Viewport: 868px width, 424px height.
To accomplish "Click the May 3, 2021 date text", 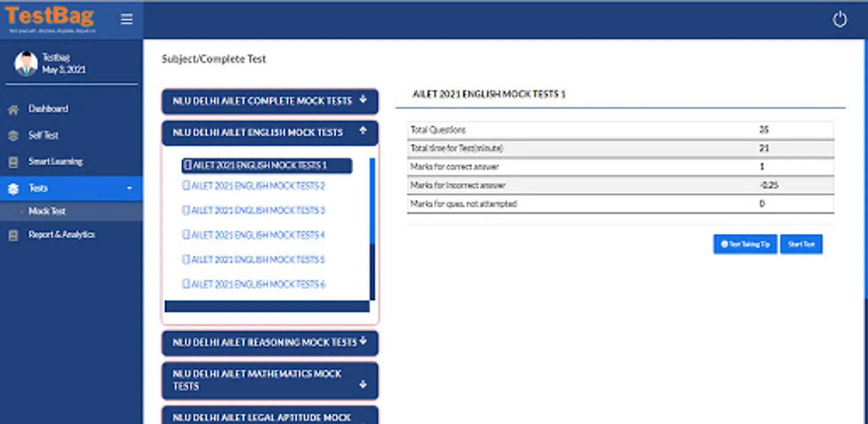I will coord(64,70).
